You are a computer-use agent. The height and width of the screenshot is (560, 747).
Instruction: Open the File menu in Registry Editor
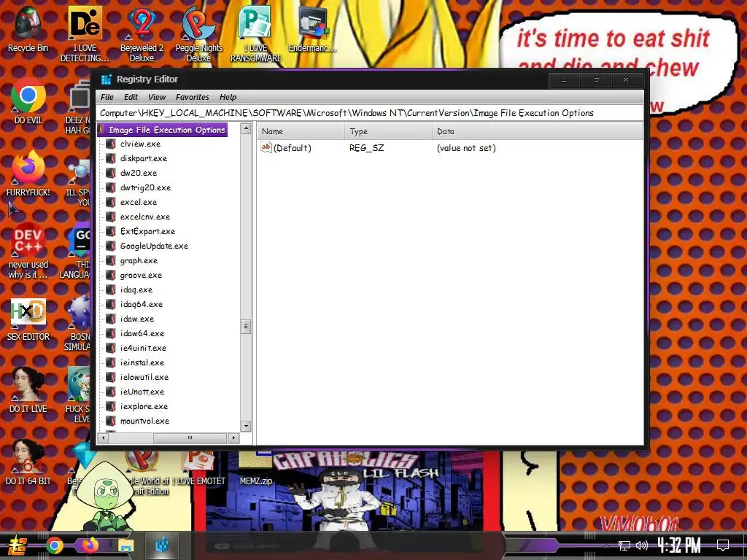coord(107,97)
